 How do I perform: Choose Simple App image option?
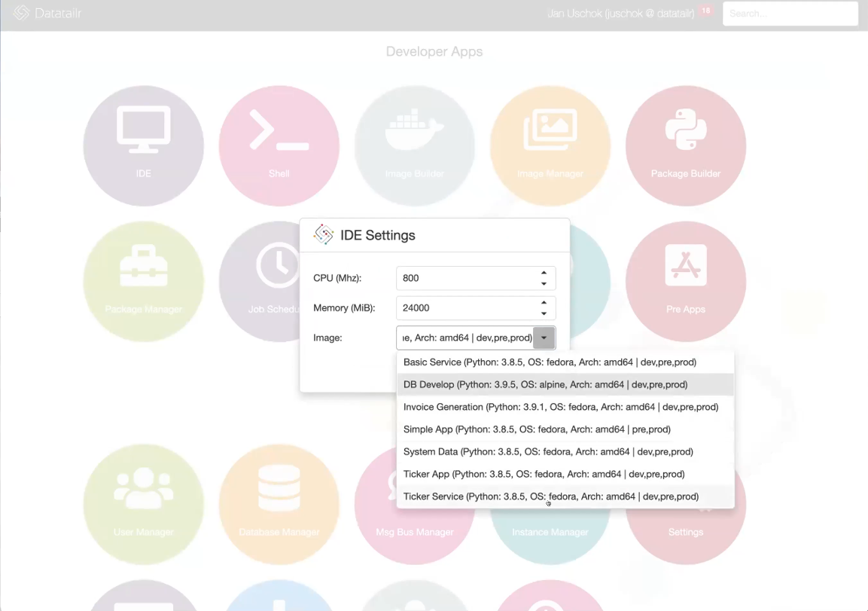[x=565, y=429]
